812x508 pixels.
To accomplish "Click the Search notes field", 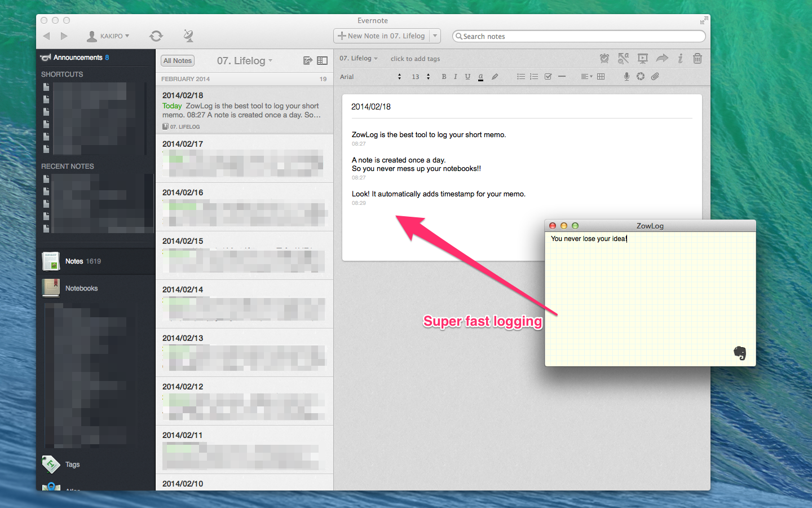I will coord(579,36).
